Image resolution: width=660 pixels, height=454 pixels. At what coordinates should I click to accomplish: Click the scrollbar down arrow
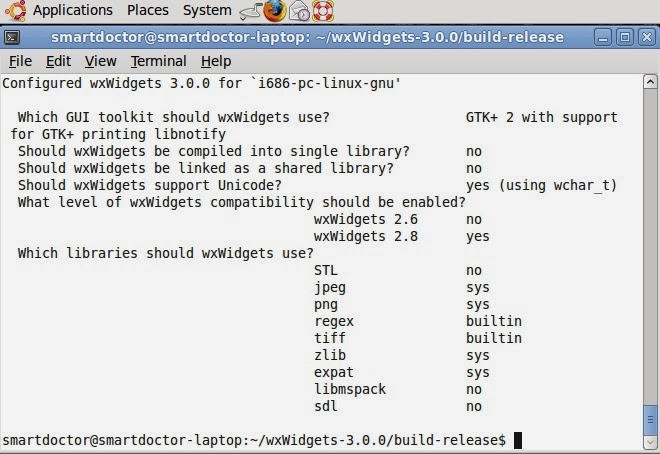coord(650,442)
